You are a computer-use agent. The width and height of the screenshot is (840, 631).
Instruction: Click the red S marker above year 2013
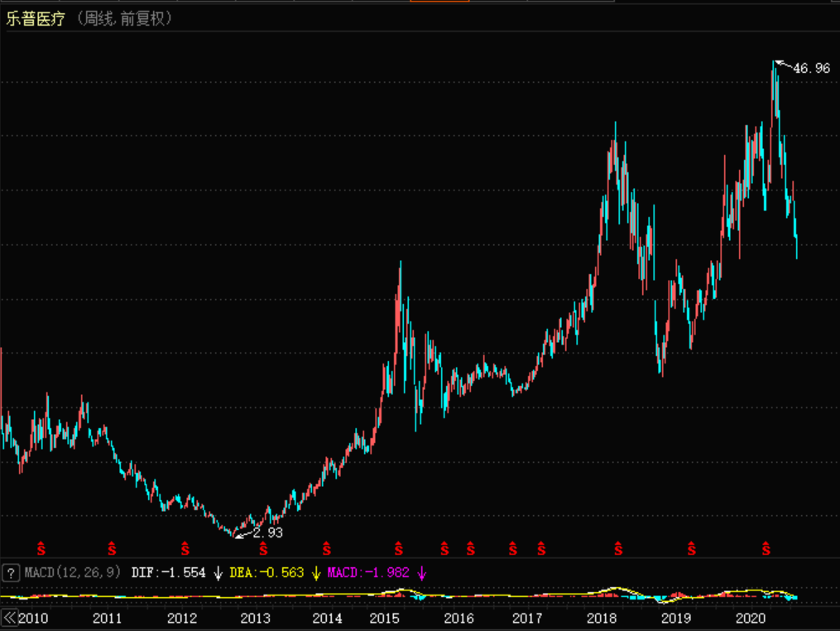tap(263, 548)
